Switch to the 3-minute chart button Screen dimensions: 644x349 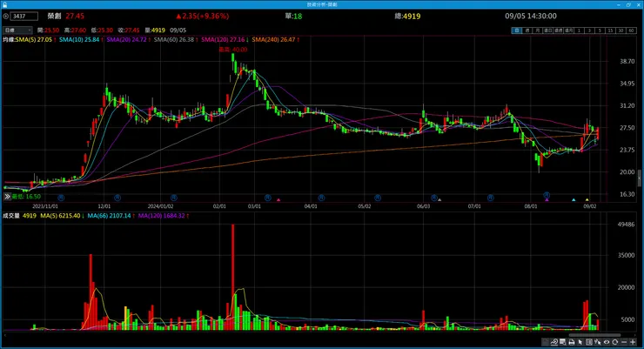click(589, 30)
